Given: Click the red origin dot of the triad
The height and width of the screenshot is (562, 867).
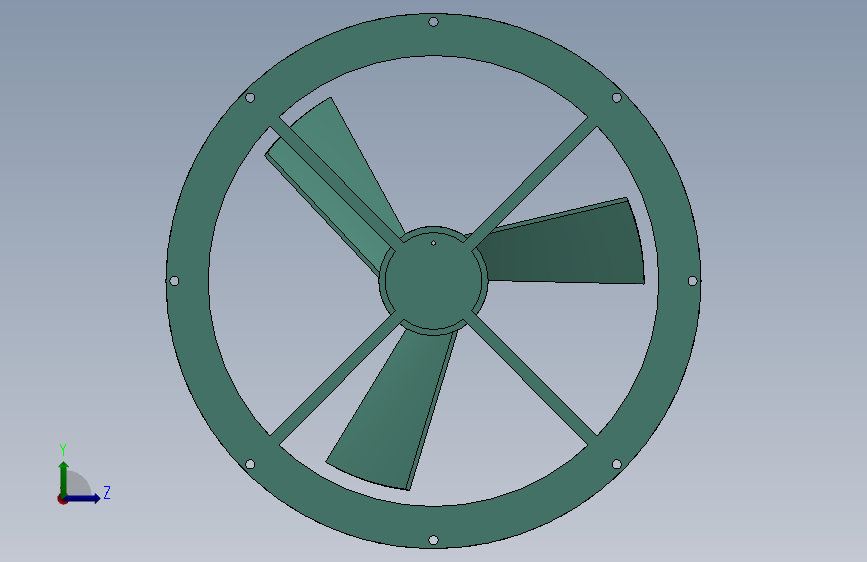Looking at the screenshot, I should click(62, 499).
